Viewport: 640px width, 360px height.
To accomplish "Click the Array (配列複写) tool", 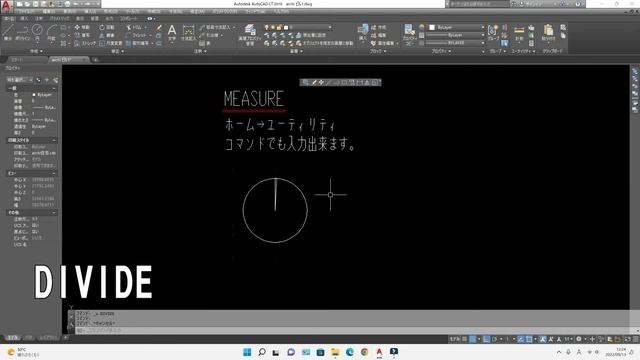I will pyautogui.click(x=138, y=43).
